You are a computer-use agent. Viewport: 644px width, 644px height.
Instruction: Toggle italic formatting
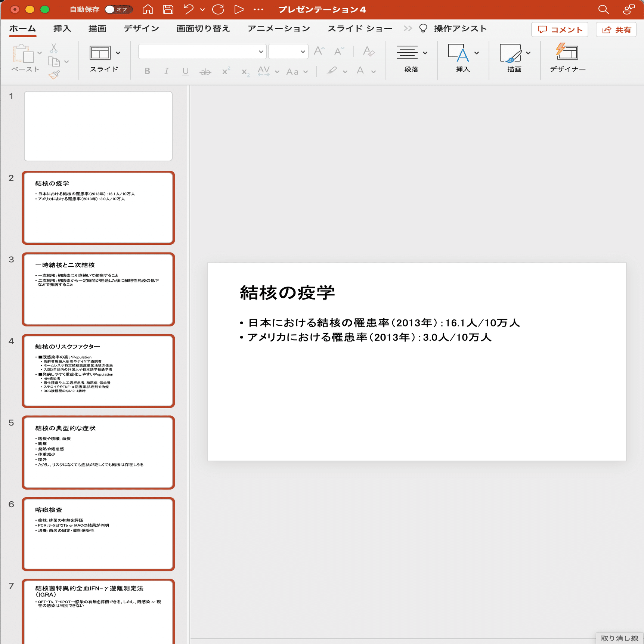(166, 71)
